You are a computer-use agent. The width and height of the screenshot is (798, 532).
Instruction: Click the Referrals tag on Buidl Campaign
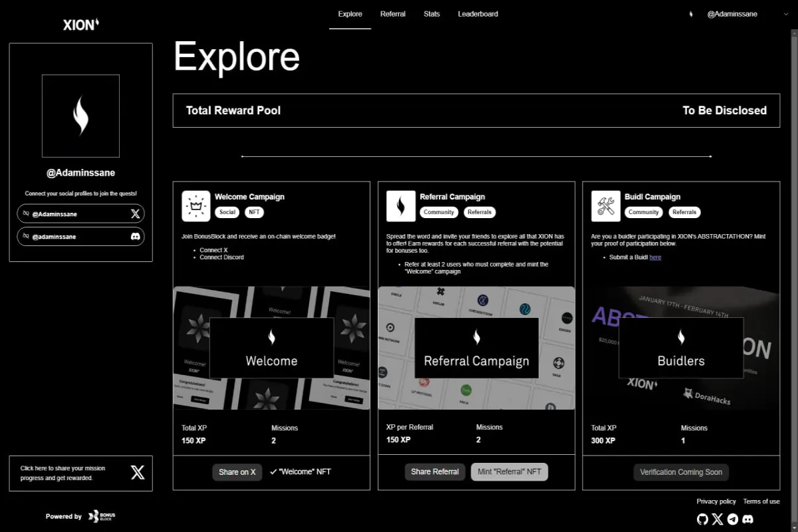(684, 212)
